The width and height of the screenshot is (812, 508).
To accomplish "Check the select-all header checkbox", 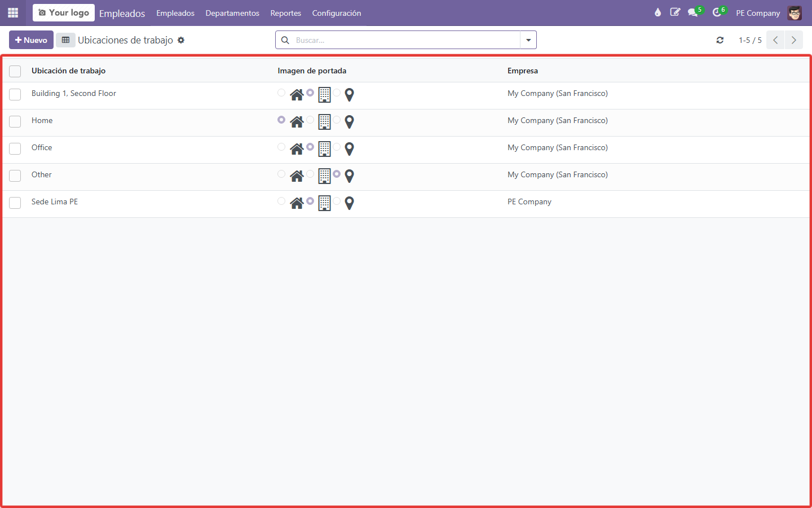I will pyautogui.click(x=15, y=71).
